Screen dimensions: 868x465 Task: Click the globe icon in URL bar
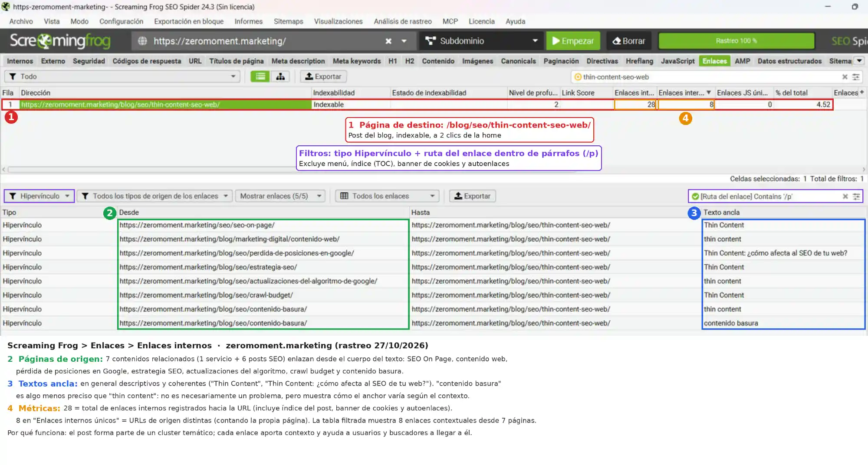click(x=142, y=41)
